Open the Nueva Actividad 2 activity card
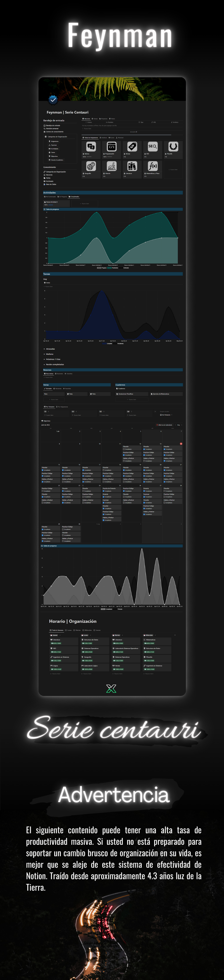The height and width of the screenshot is (980, 224). tap(57, 203)
